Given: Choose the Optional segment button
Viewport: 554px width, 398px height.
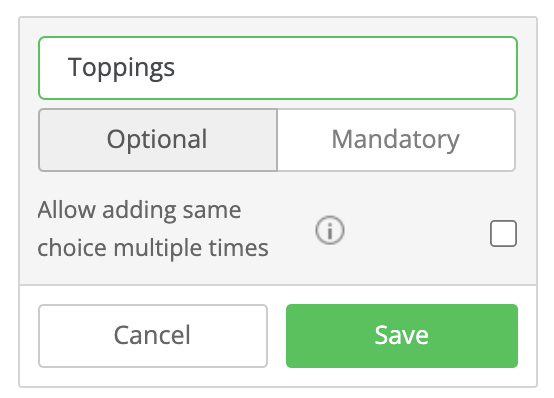Looking at the screenshot, I should [158, 140].
